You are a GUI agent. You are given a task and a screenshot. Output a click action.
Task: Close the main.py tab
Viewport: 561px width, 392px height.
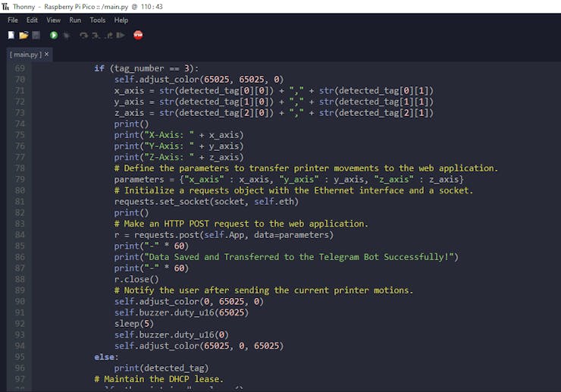tap(46, 54)
